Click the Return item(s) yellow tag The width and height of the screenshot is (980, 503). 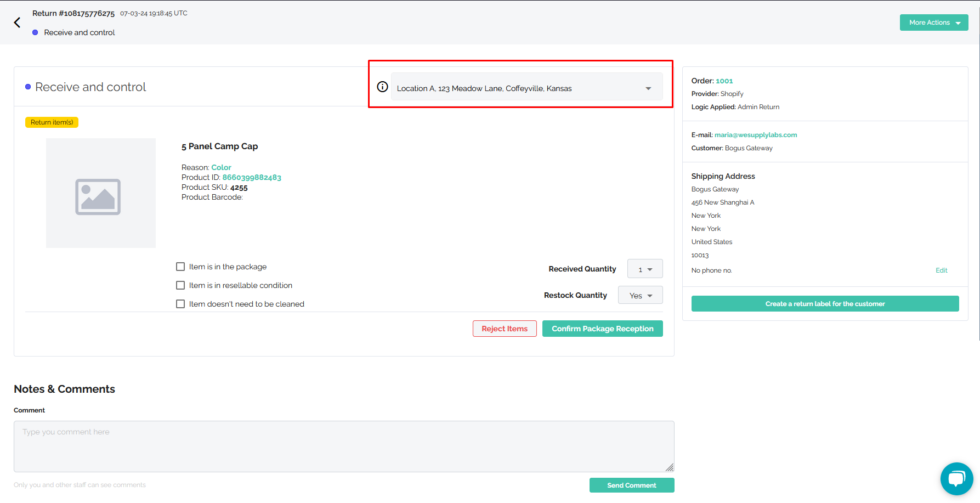(52, 122)
